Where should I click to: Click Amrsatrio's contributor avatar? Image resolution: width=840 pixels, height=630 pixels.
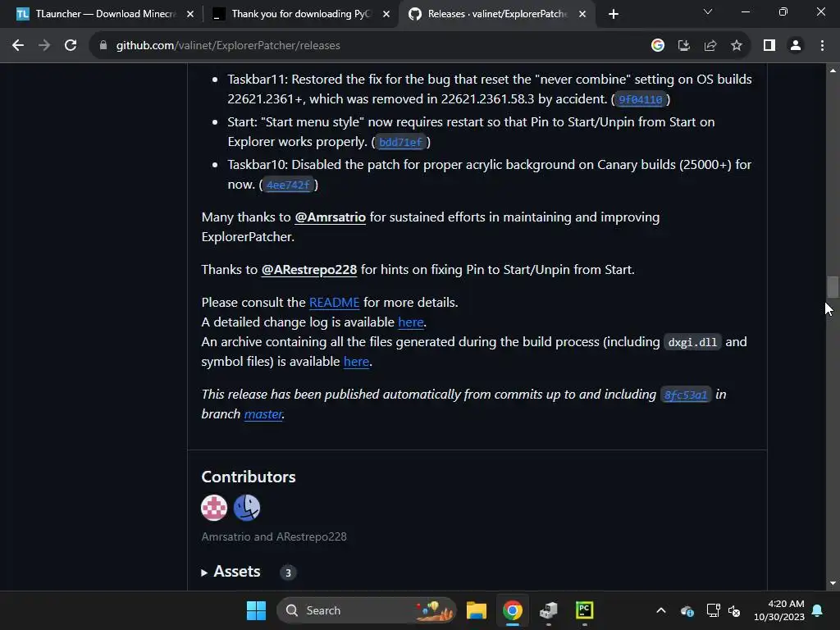pos(214,507)
